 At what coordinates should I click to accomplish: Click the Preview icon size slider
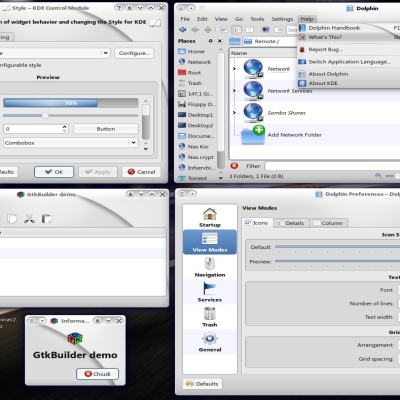337,261
